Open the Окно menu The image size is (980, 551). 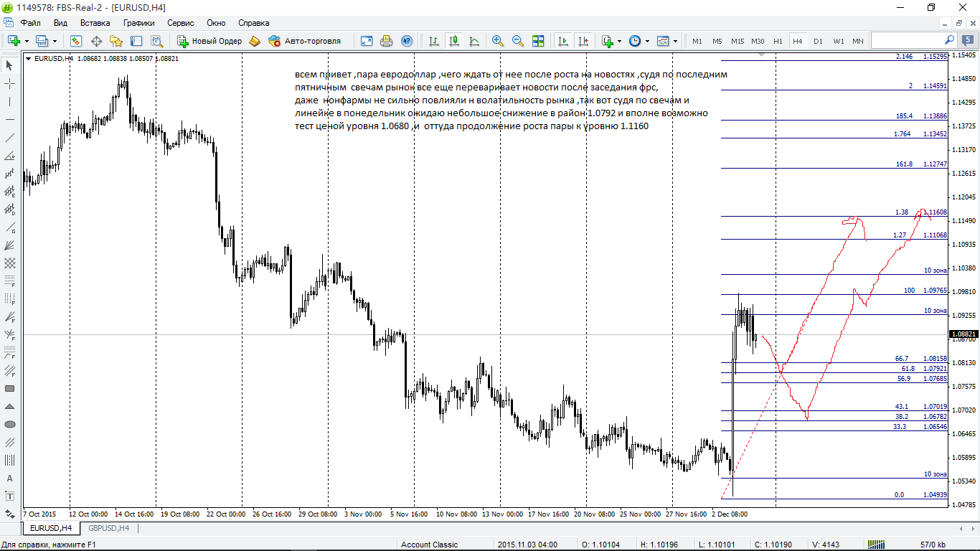click(216, 23)
